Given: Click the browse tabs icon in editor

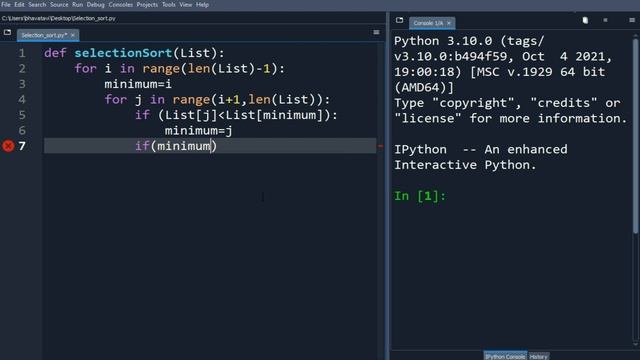Looking at the screenshot, I should [7, 32].
